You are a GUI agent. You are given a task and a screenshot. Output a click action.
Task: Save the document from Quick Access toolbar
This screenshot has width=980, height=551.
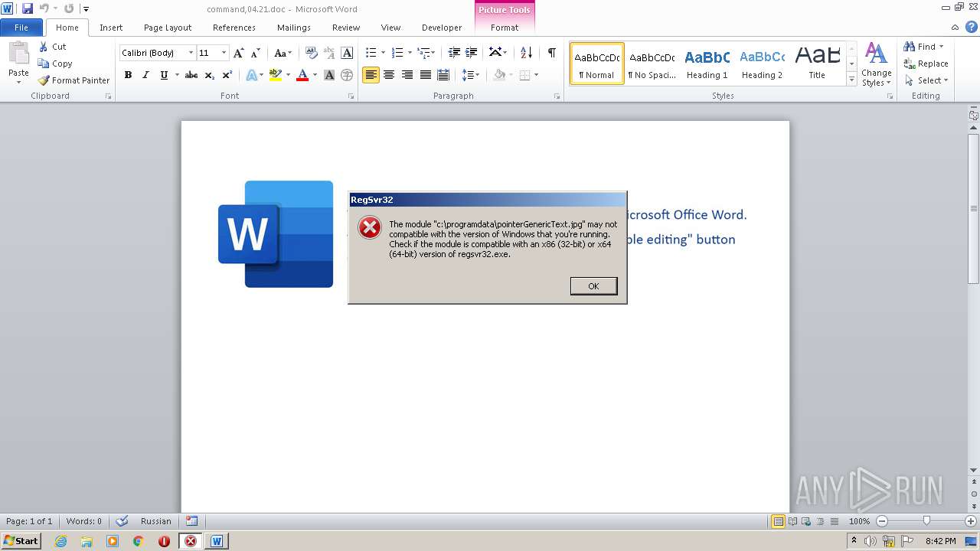pos(28,8)
